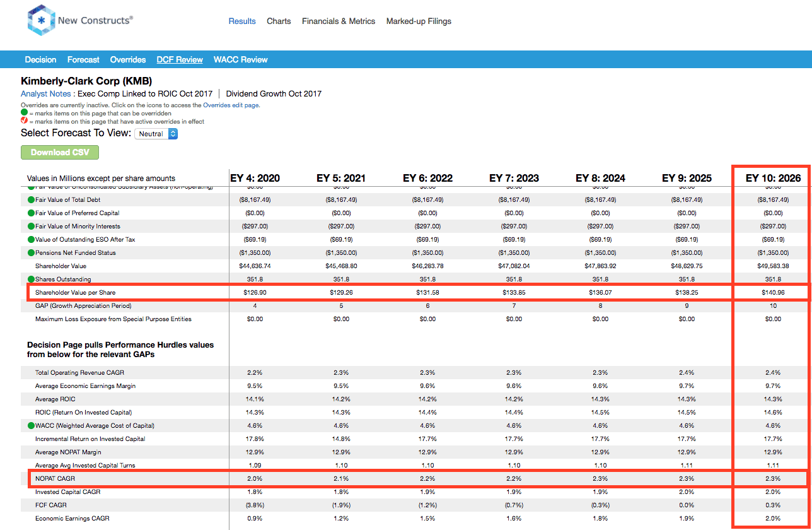Click the Invested Capital CAGR row label

tap(67, 492)
